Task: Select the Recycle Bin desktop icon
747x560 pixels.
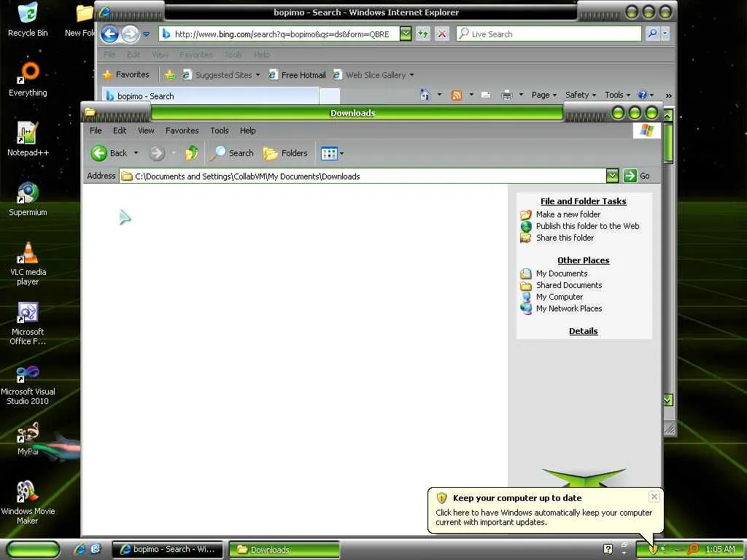Action: click(28, 20)
